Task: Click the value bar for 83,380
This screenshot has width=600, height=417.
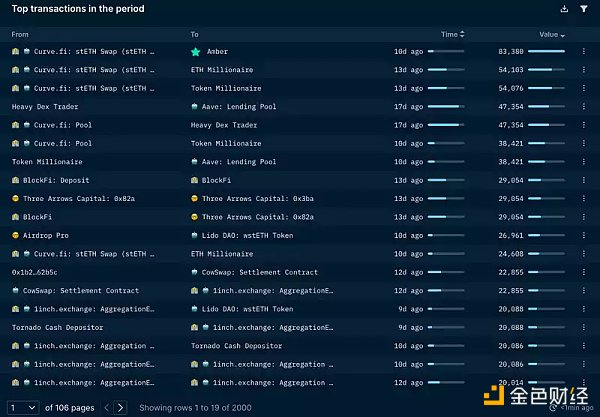Action: [x=546, y=51]
